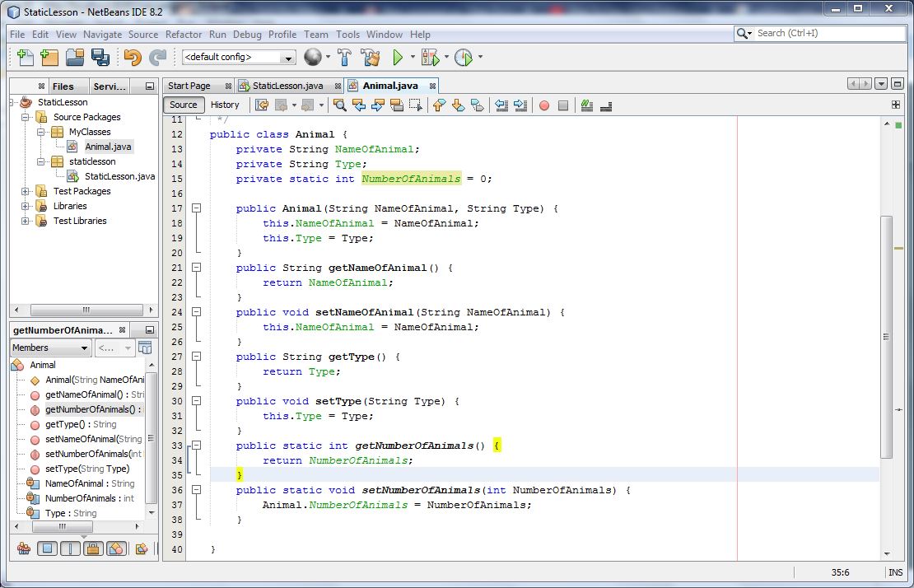Close the Animal.java editor tab
The image size is (914, 588).
click(432, 86)
